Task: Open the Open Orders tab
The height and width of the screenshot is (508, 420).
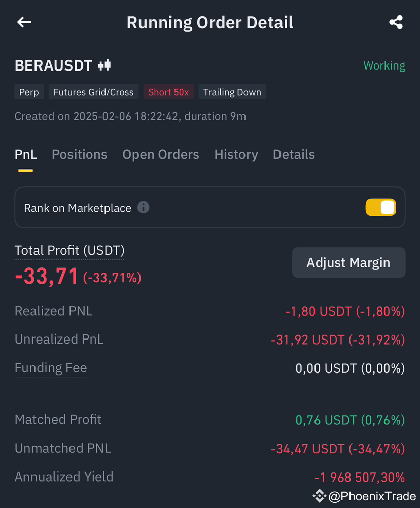Action: click(x=161, y=155)
